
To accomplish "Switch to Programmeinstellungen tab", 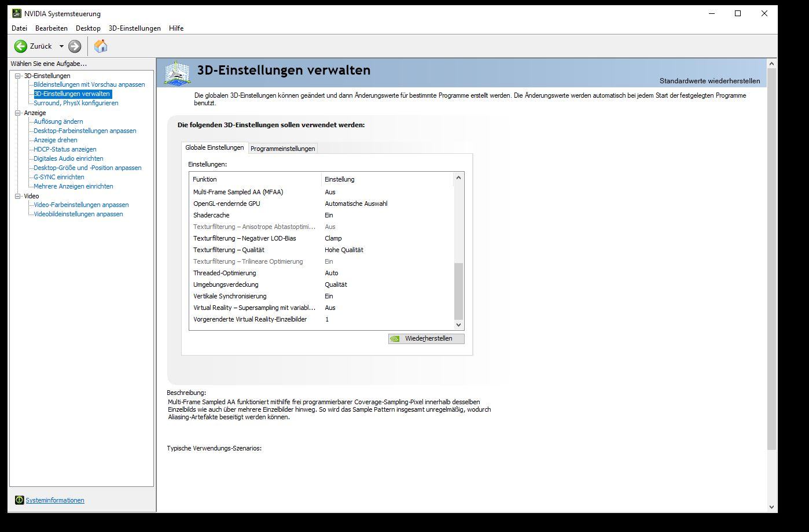I will coord(283,149).
